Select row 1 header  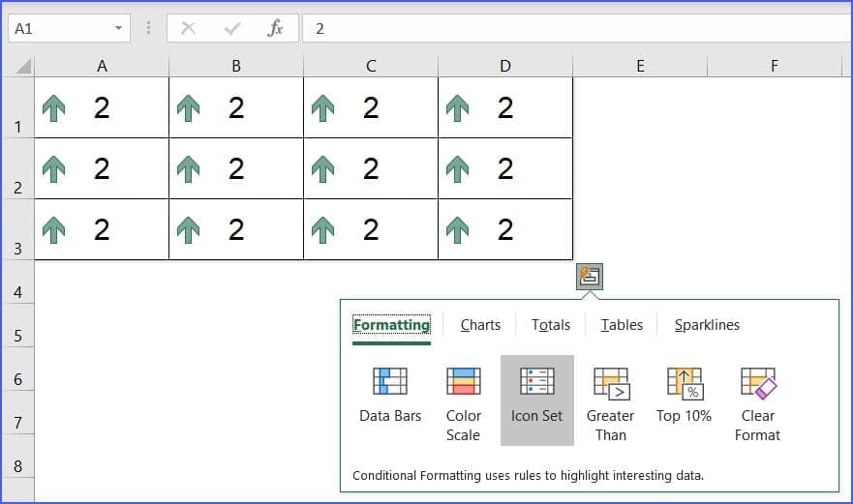click(x=17, y=107)
